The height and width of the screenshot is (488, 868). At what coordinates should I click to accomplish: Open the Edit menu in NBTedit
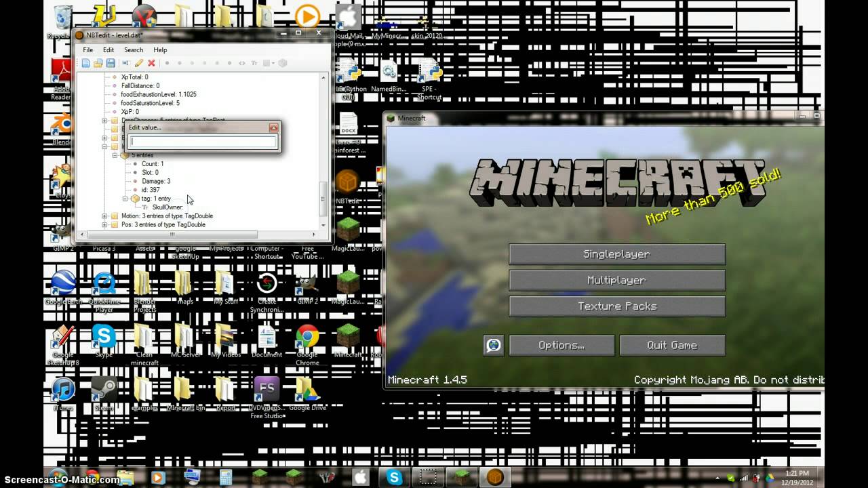[108, 49]
